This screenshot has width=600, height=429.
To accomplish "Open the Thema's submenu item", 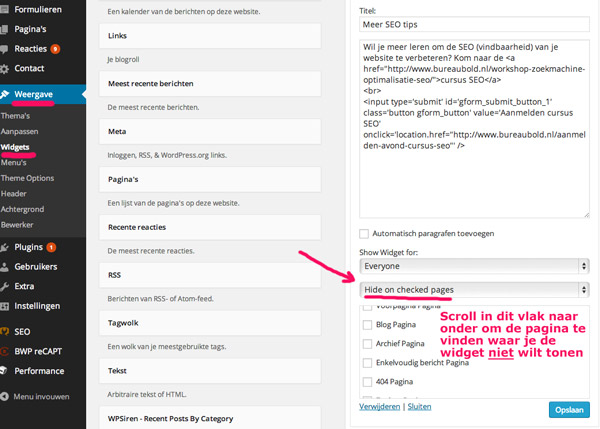I will [15, 116].
